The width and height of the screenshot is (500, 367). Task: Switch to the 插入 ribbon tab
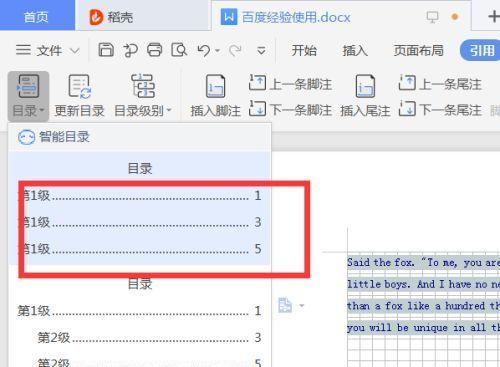tap(355, 50)
